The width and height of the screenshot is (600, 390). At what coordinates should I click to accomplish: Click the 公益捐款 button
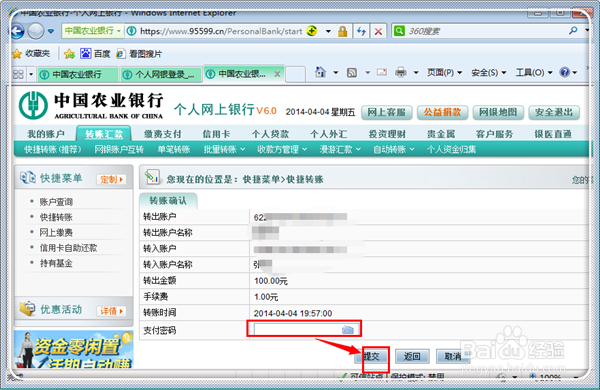(x=442, y=112)
